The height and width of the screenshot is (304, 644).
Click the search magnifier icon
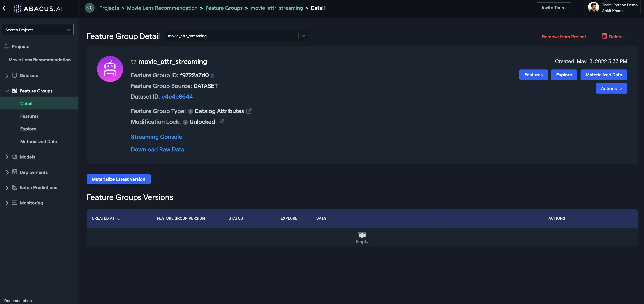(89, 8)
